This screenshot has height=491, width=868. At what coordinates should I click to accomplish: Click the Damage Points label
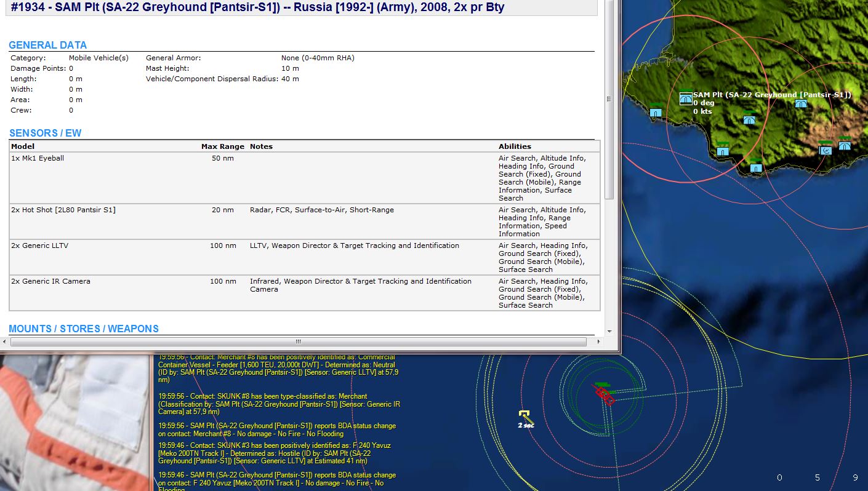click(38, 68)
